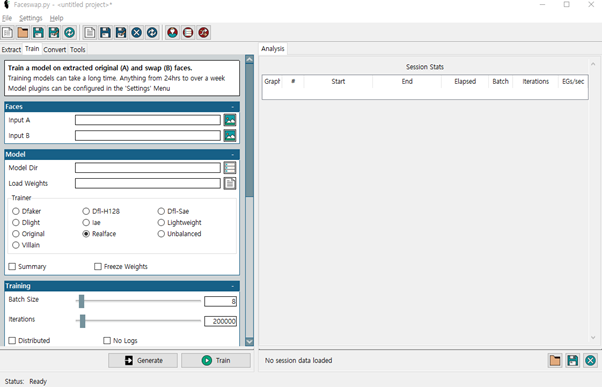Screen dimensions: 602x387
Task: Open extract settings red face icon
Action: 172,33
